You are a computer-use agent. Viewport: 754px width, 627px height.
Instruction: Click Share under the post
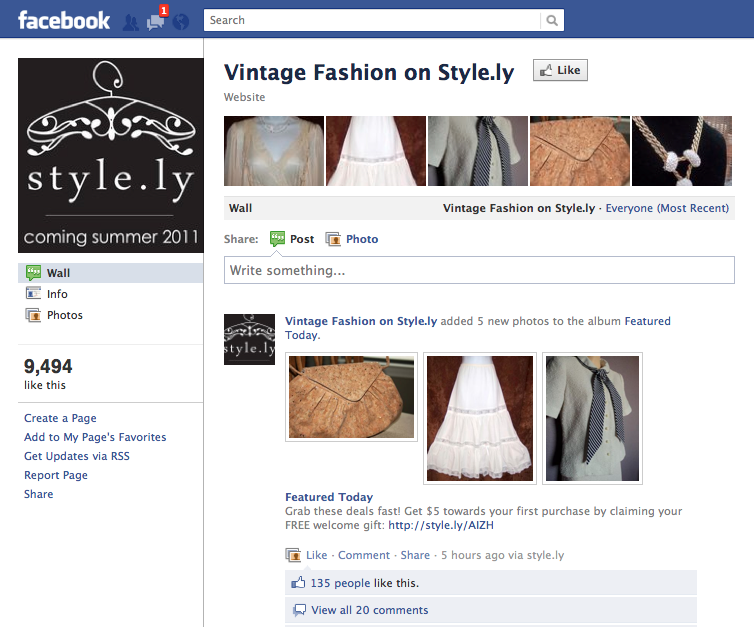[x=415, y=555]
